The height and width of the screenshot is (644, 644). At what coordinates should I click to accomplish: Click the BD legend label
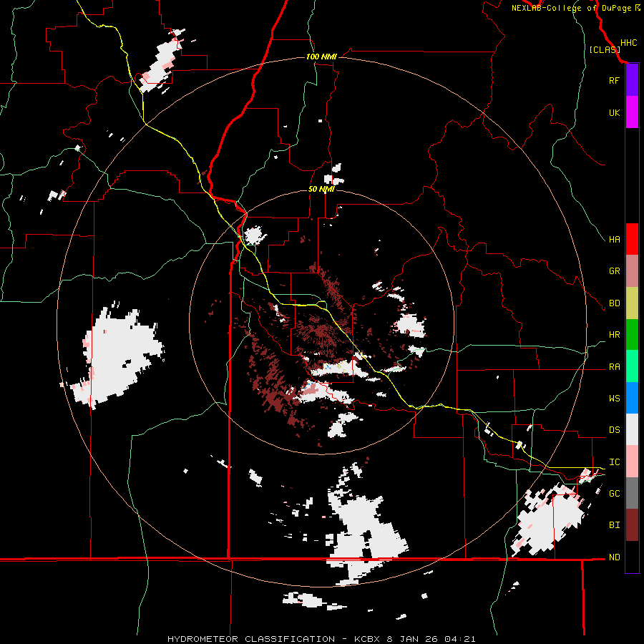point(614,303)
